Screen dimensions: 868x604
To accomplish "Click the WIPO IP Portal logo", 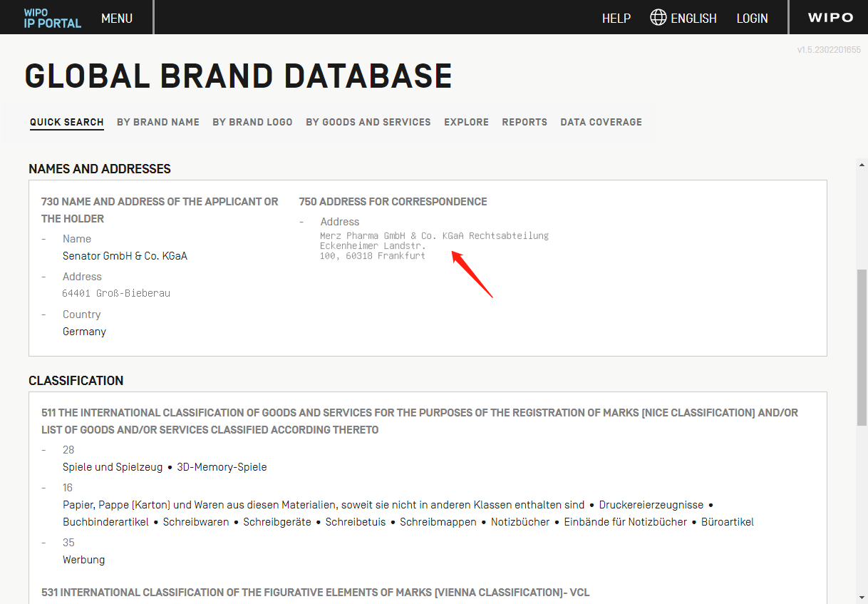I will click(52, 18).
